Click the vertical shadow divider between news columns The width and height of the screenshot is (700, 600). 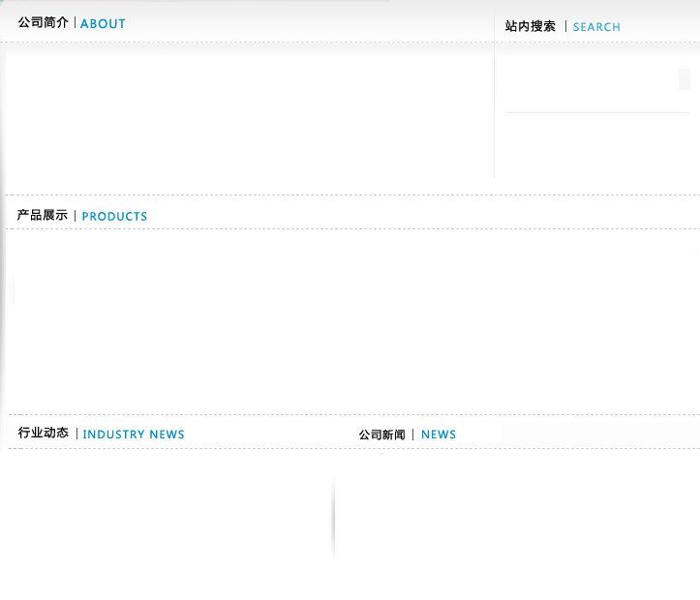(333, 518)
